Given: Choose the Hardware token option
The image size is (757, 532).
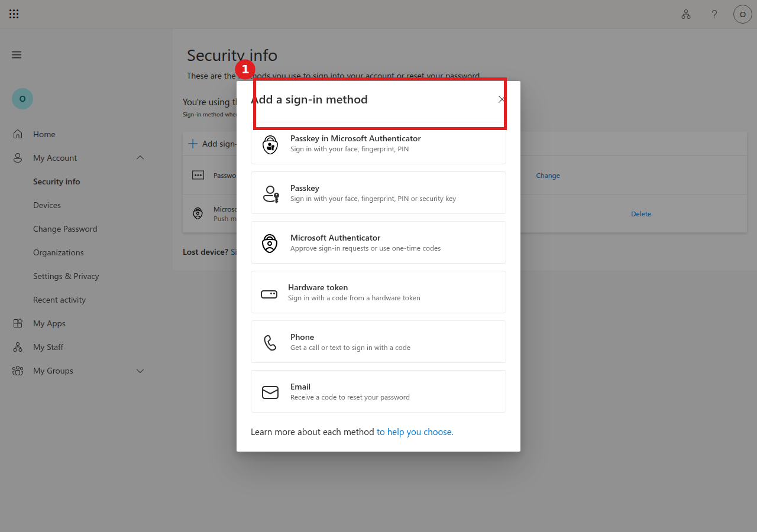Looking at the screenshot, I should click(x=378, y=292).
